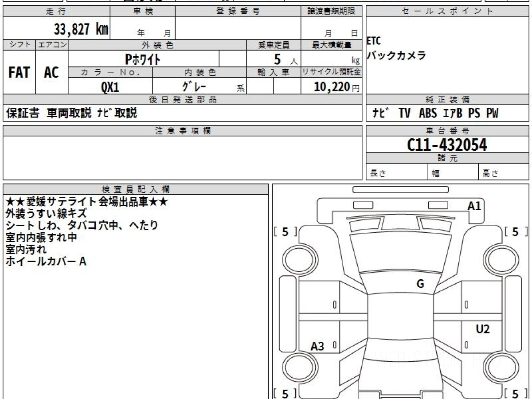Viewport: 532px width, 399px height.
Task: Select the 車両取説 item
Action: click(69, 113)
